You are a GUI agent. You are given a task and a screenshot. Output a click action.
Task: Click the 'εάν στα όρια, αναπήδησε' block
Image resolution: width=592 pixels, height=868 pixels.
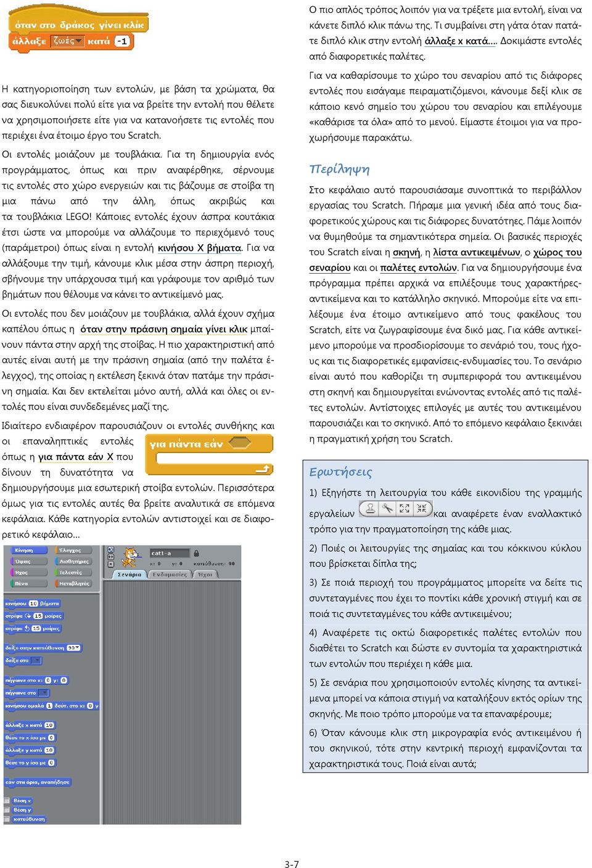click(x=38, y=782)
